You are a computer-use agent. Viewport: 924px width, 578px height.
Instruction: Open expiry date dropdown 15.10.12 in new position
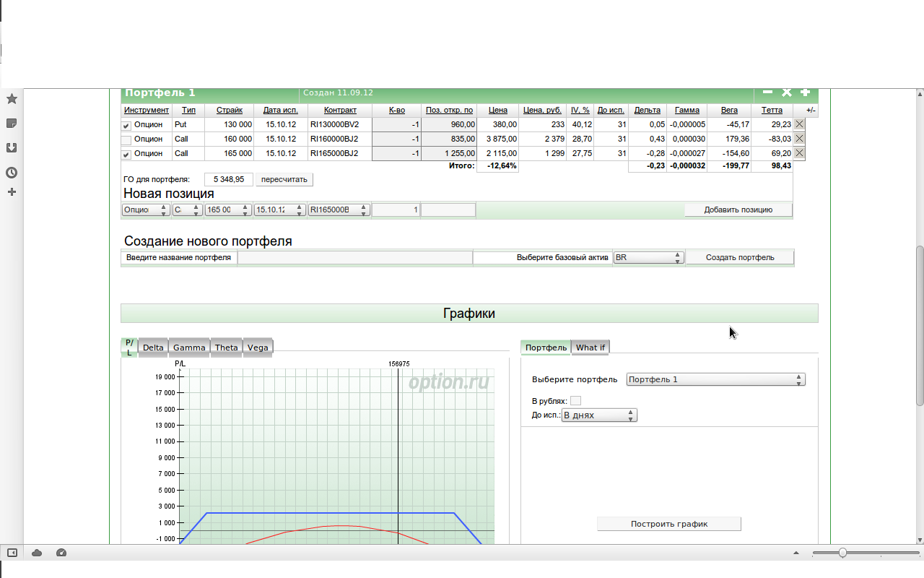click(x=279, y=210)
